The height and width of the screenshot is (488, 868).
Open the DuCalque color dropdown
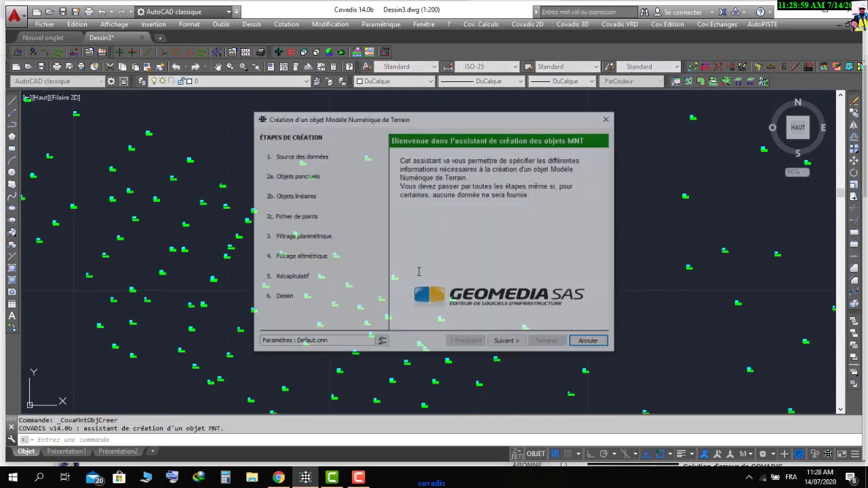point(395,81)
